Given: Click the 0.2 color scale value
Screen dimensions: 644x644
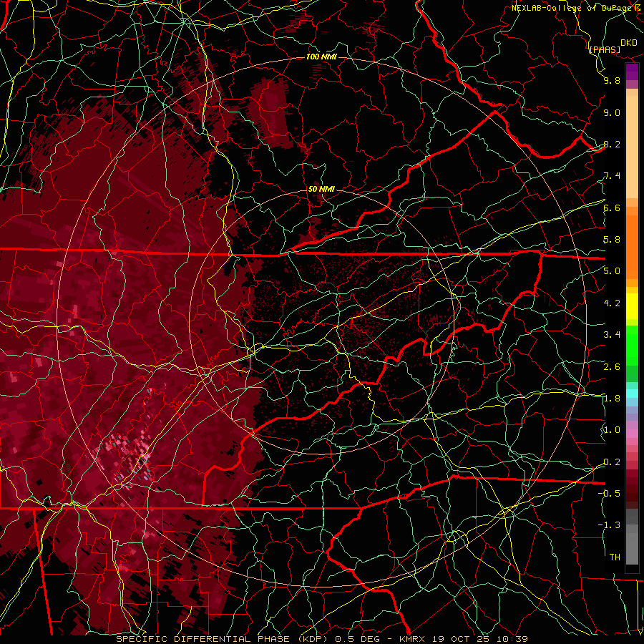Looking at the screenshot, I should 612,462.
